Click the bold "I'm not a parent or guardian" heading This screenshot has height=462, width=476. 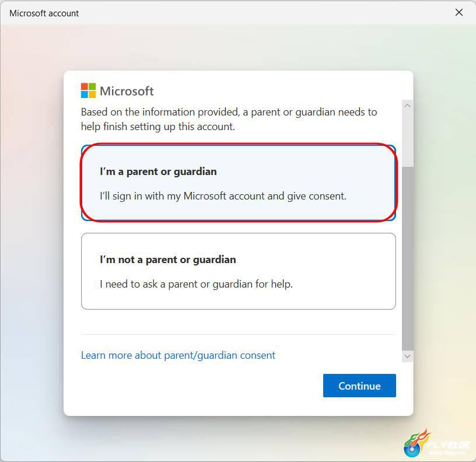[168, 260]
